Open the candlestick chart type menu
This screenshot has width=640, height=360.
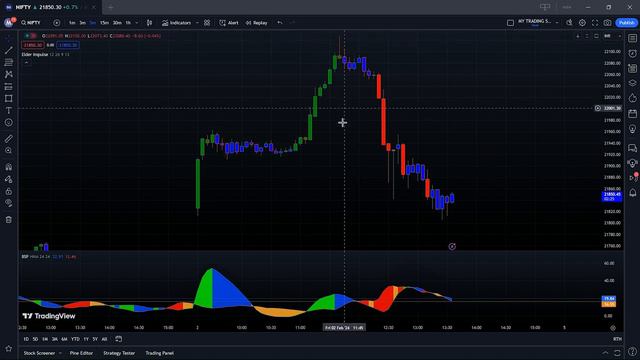(149, 23)
